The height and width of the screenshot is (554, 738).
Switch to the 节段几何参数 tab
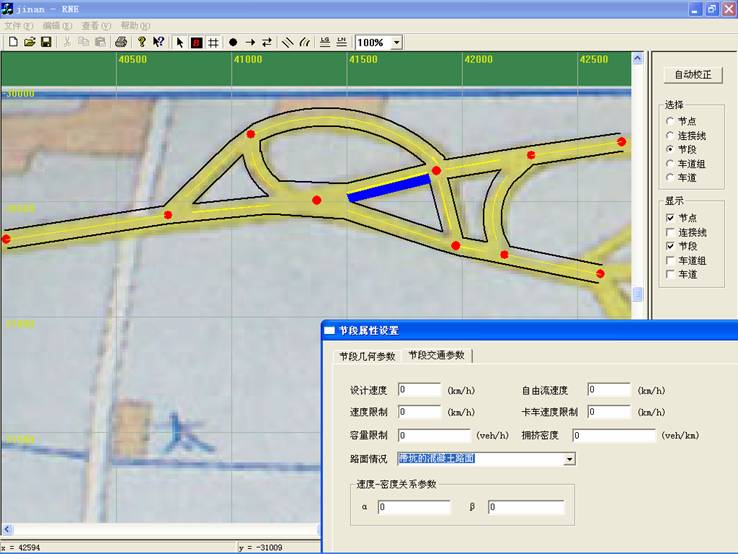coord(367,356)
